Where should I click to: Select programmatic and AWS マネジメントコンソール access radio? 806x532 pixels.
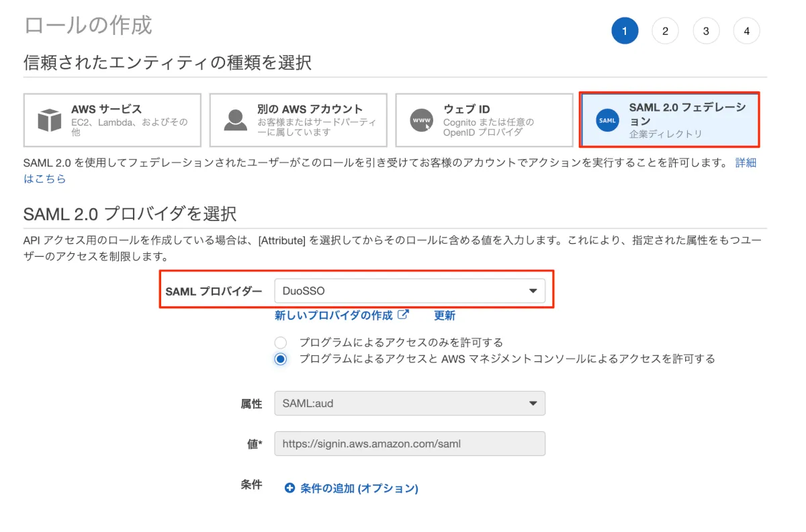pos(281,359)
